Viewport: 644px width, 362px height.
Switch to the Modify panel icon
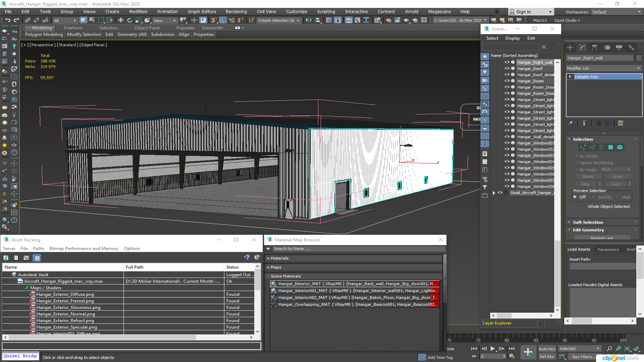(582, 48)
